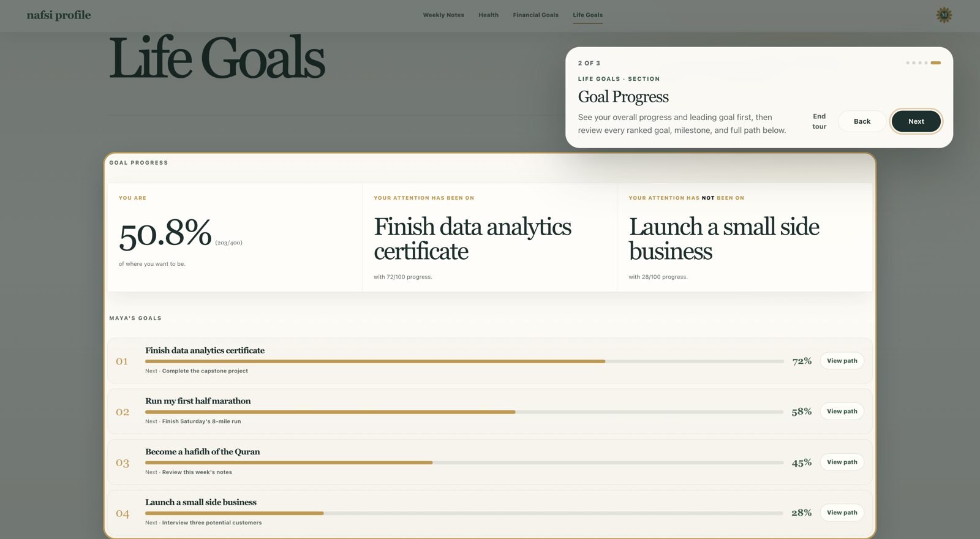View path for Run my first half marathon
Viewport: 980px width, 539px height.
[842, 412]
